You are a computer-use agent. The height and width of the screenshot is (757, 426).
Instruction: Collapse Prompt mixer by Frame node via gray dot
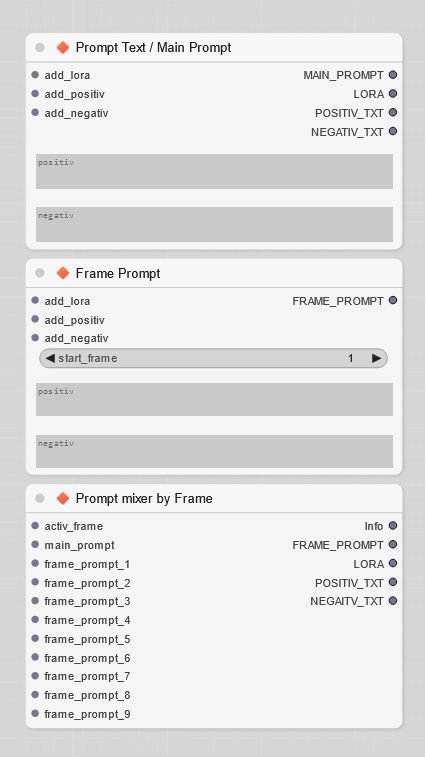click(40, 498)
